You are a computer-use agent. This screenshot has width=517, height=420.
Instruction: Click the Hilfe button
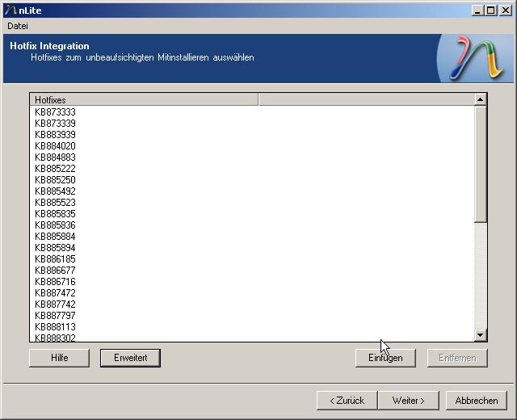59,358
